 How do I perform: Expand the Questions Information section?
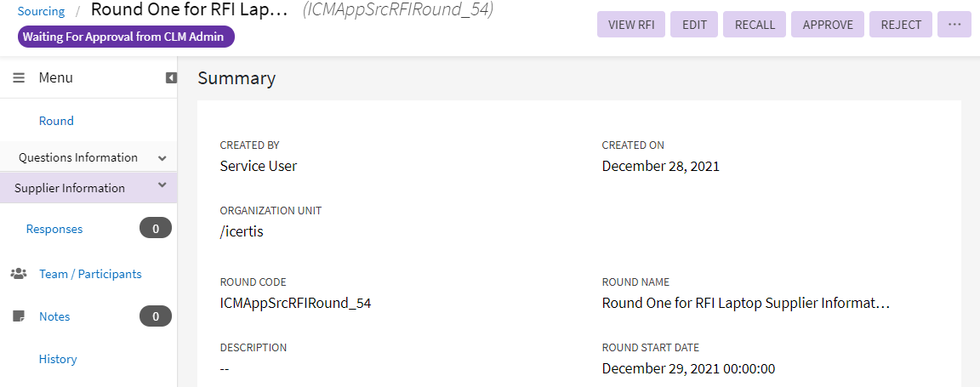(162, 158)
